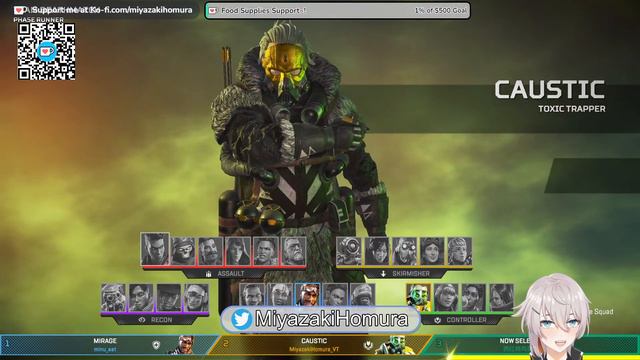Click the Mirage thumbnail in bottom banner

185,345
